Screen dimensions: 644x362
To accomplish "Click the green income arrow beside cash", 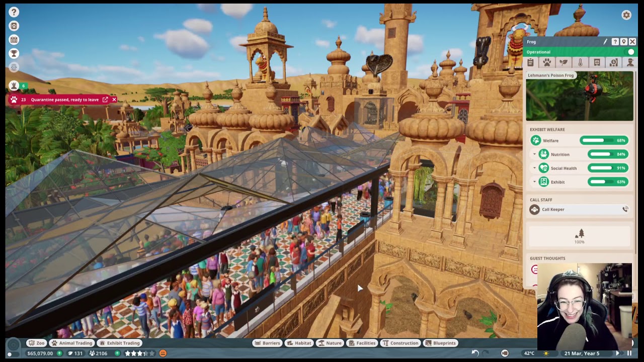I will point(59,353).
